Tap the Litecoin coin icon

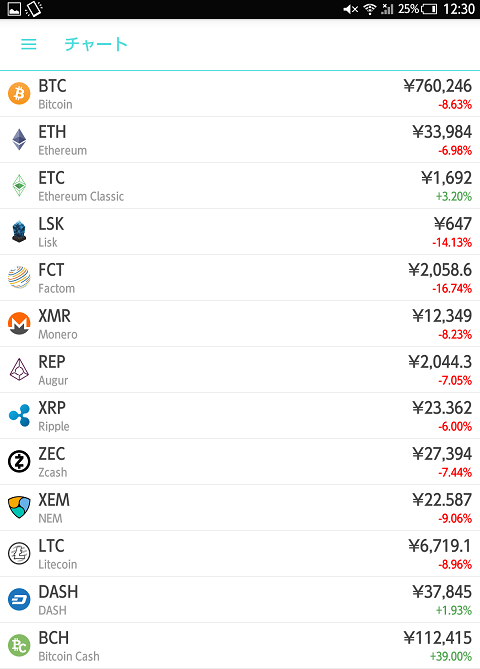tap(19, 553)
